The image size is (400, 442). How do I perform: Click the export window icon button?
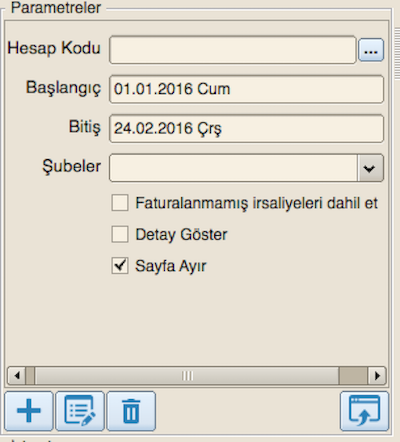click(x=364, y=411)
